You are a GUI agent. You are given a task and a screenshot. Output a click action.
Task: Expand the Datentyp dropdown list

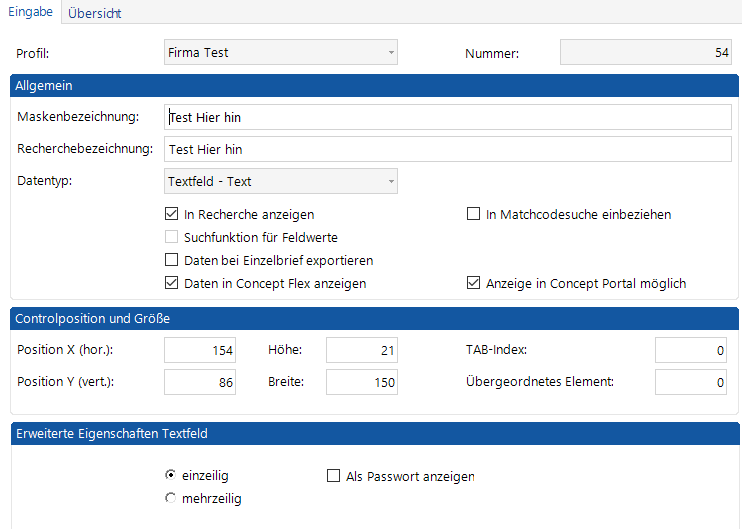pyautogui.click(x=280, y=181)
